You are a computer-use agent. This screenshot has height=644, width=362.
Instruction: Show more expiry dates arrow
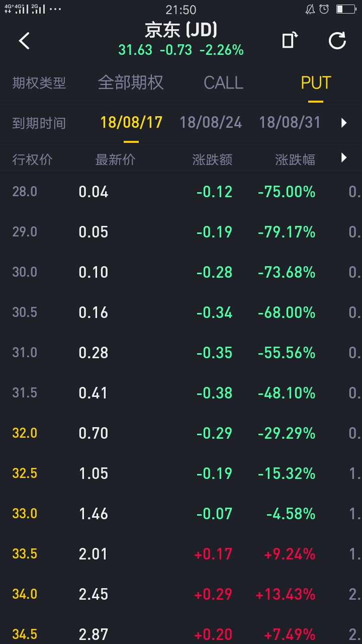click(x=344, y=123)
